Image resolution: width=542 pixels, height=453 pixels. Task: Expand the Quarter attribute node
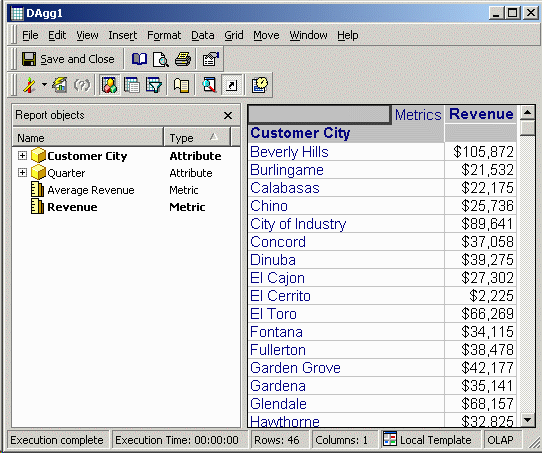click(x=22, y=172)
